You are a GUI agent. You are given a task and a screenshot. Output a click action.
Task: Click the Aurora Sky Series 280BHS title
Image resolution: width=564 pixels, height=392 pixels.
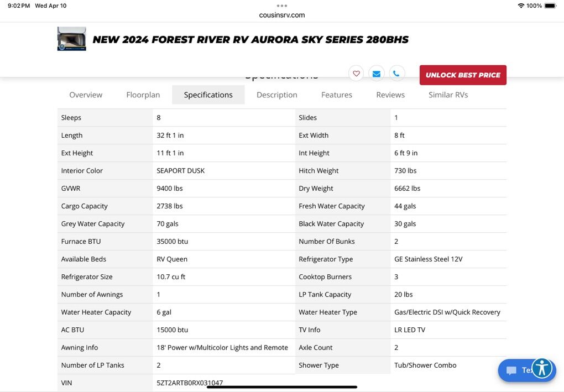pyautogui.click(x=250, y=40)
